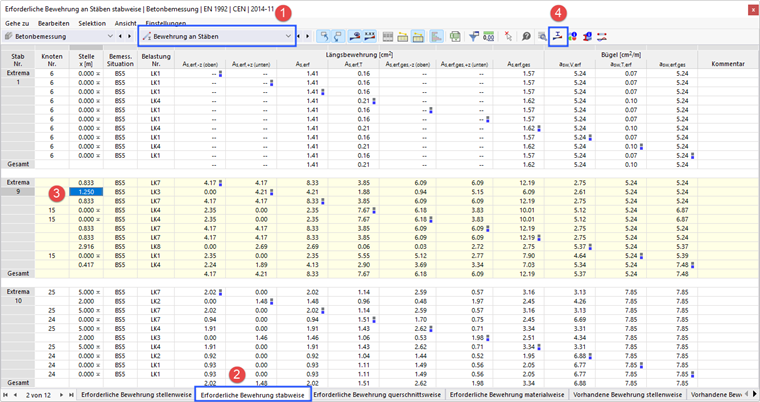Select row header for Stab 9
This screenshot has height=402, width=760.
(x=18, y=192)
